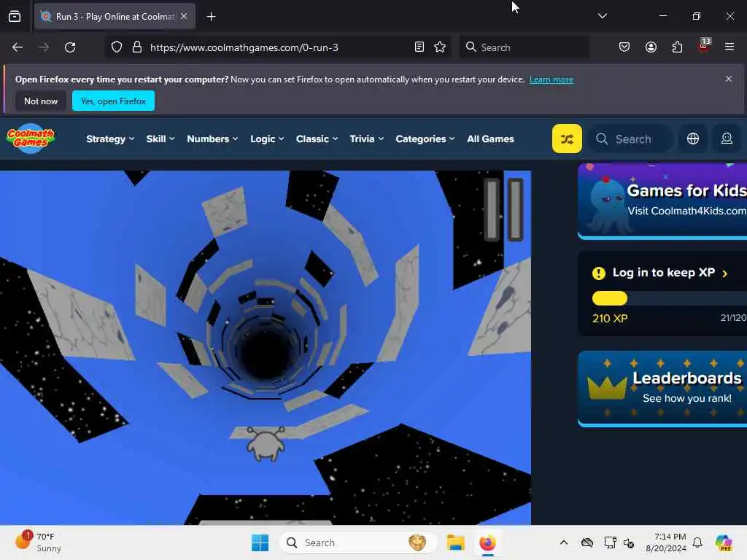Open the Windows Start menu
Screen dimensions: 747x560
(x=260, y=542)
